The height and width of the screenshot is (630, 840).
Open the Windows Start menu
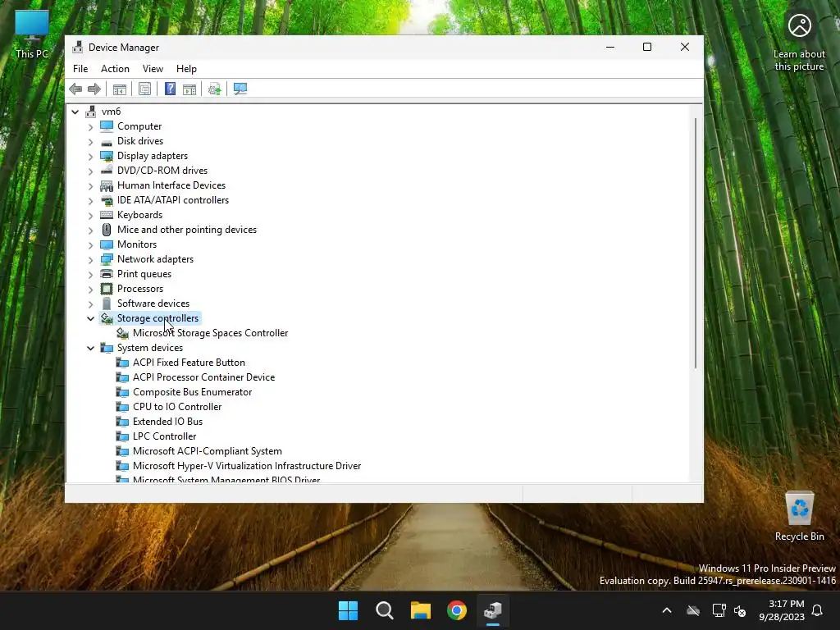(x=348, y=610)
